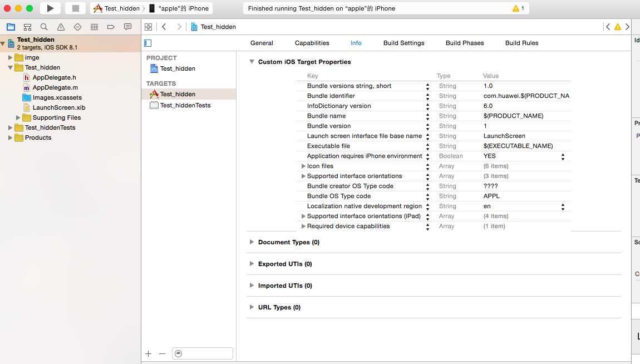Image resolution: width=640 pixels, height=364 pixels.
Task: Add a new target with plus button
Action: click(x=149, y=354)
